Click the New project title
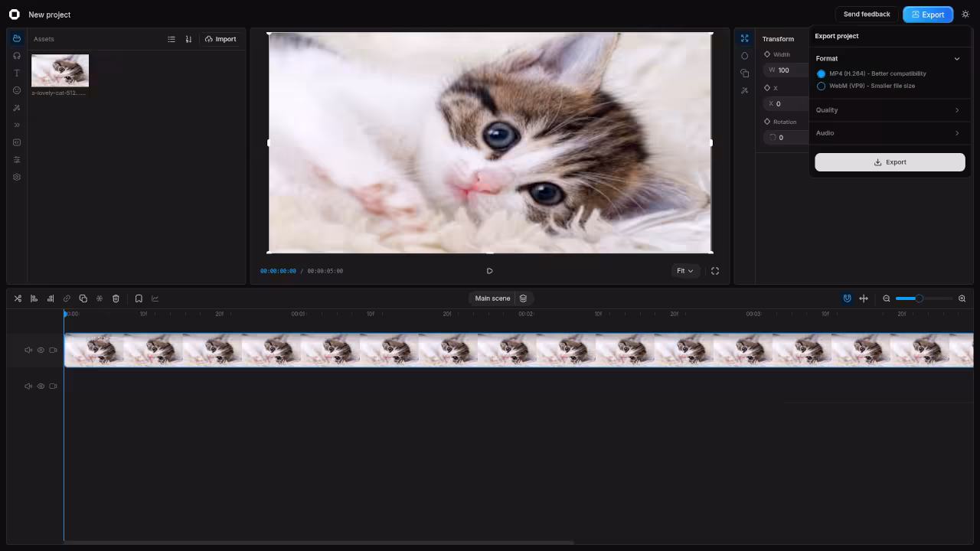 (x=50, y=15)
